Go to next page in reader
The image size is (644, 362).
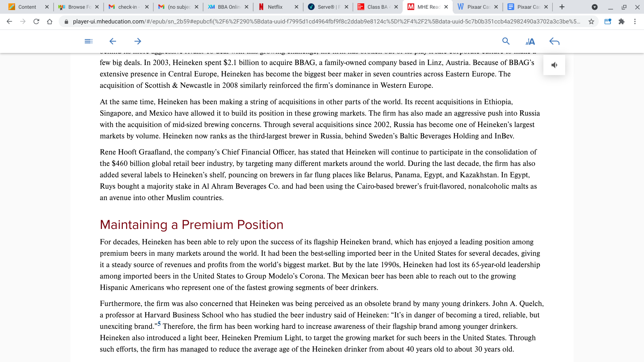click(138, 41)
